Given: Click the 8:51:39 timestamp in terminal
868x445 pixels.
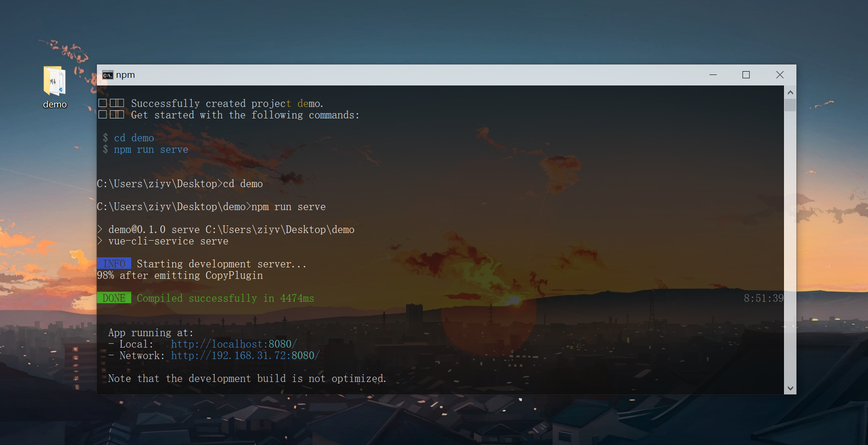Looking at the screenshot, I should (763, 298).
